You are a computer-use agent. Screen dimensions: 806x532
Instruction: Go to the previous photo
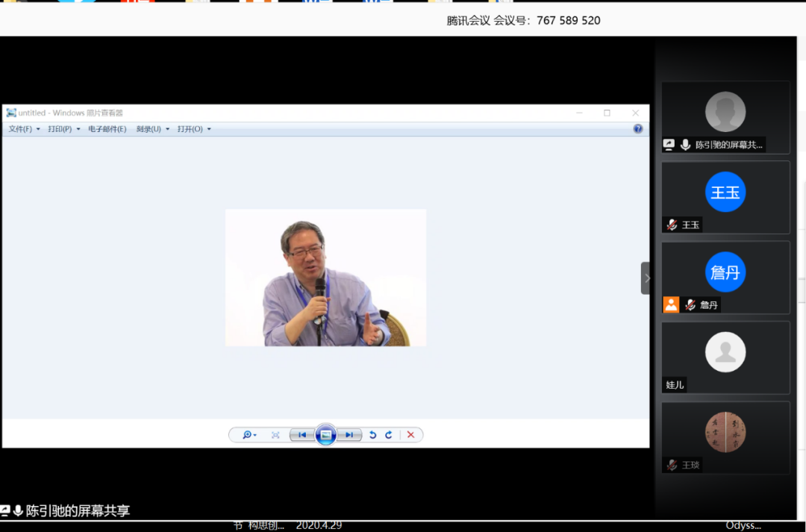click(302, 435)
